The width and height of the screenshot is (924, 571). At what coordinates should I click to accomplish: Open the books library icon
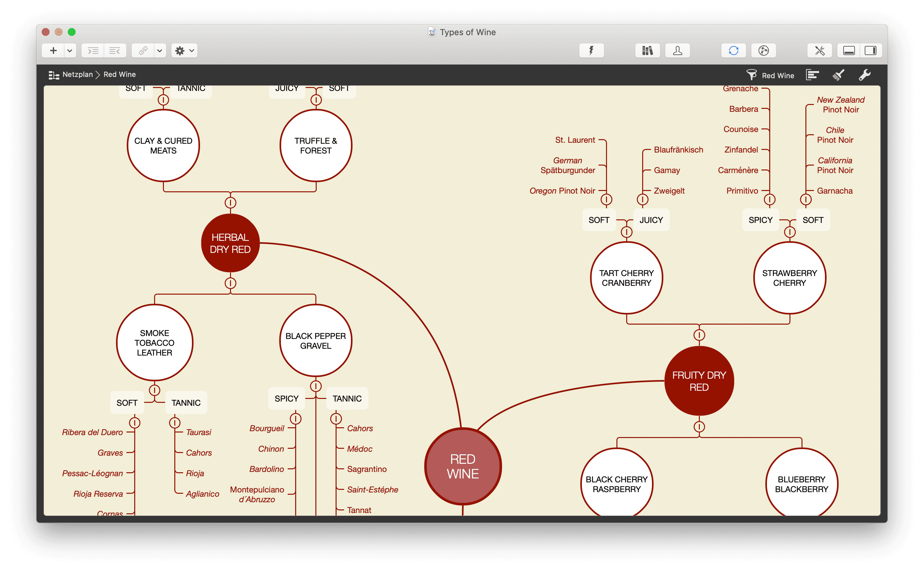click(647, 51)
